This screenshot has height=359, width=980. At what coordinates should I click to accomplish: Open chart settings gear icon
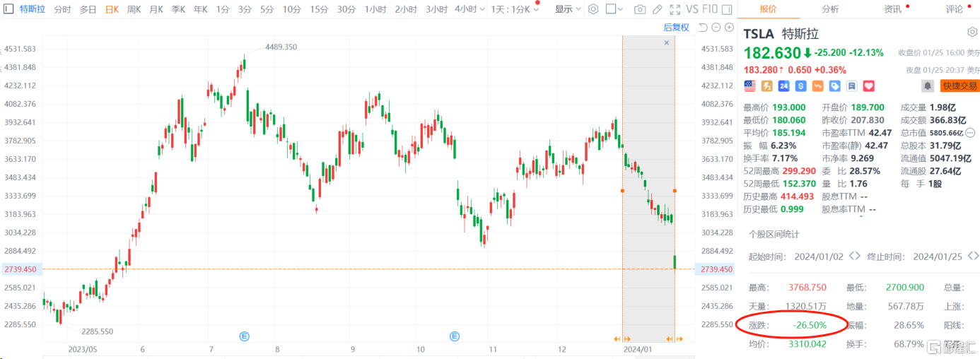pyautogui.click(x=593, y=9)
